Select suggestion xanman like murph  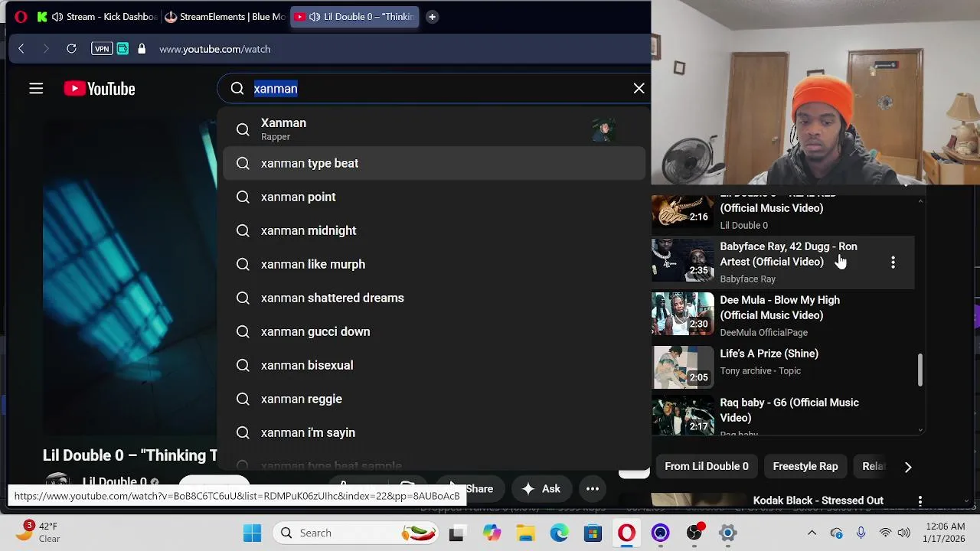pyautogui.click(x=433, y=264)
